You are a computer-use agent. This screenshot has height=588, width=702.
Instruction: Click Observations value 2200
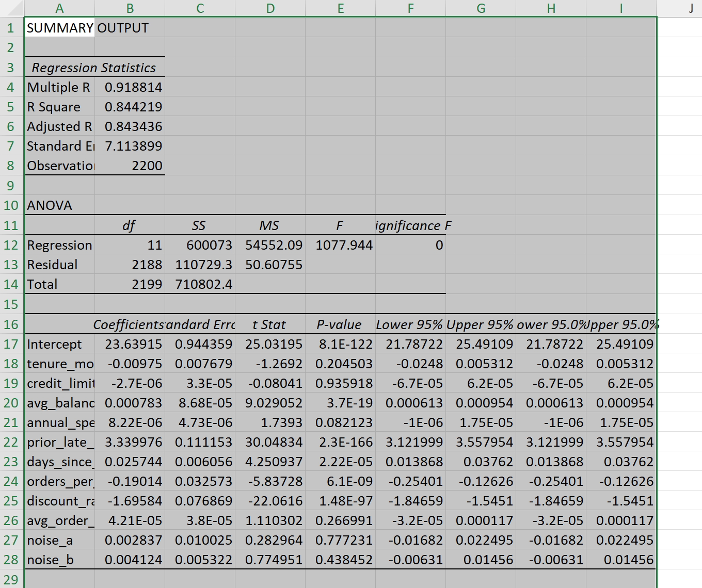click(130, 166)
